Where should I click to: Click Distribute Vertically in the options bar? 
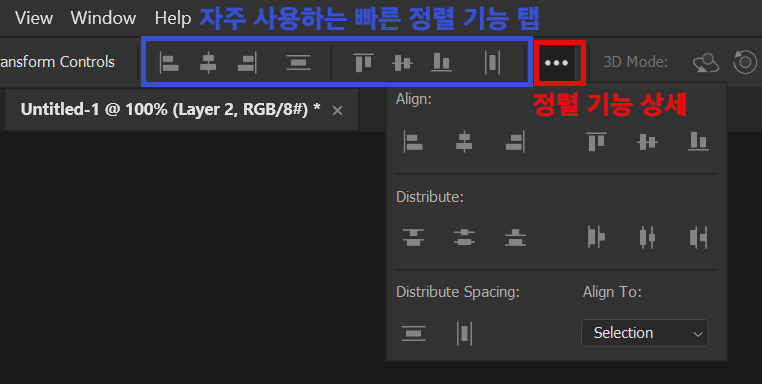(298, 63)
